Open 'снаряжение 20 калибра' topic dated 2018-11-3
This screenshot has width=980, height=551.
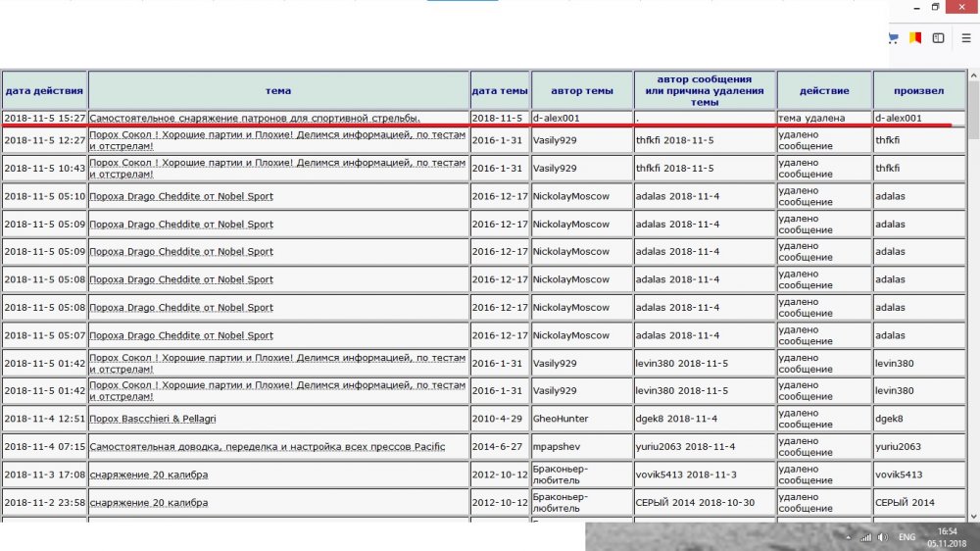tap(148, 475)
